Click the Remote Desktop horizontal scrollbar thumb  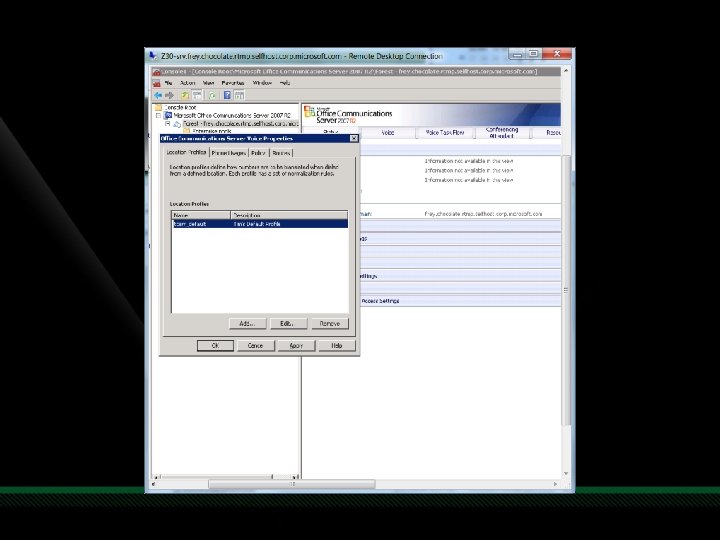click(292, 484)
